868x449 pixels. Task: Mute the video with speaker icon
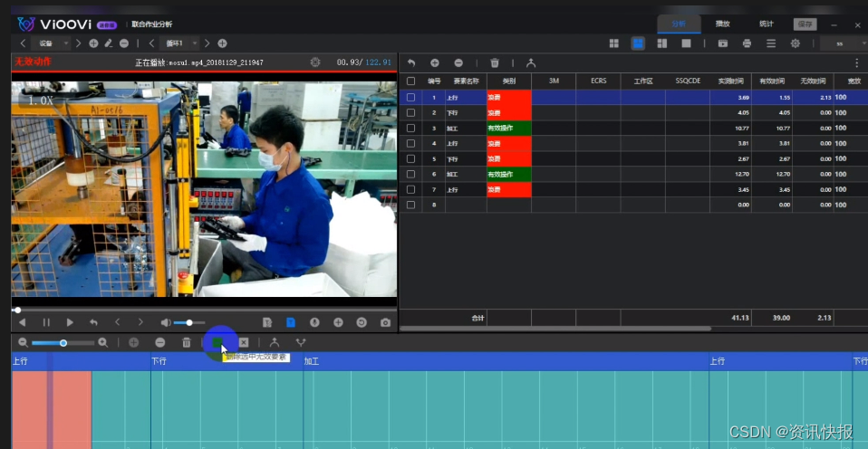pyautogui.click(x=166, y=322)
